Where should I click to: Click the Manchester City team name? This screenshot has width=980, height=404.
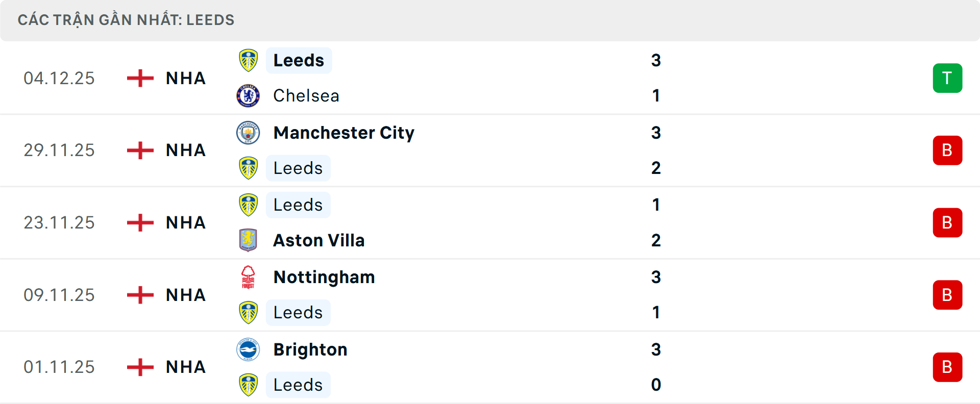pyautogui.click(x=344, y=133)
